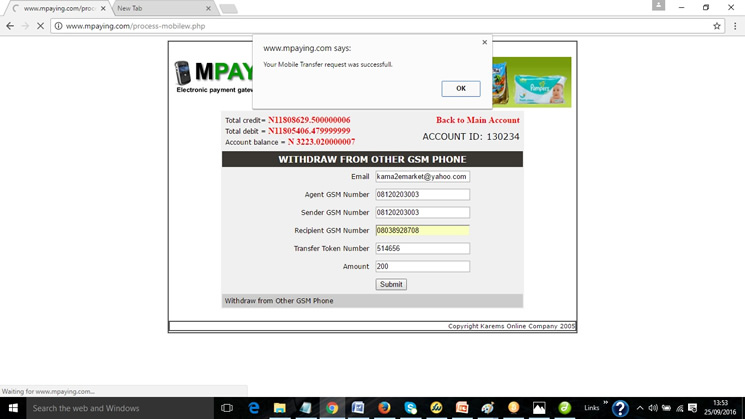This screenshot has width=745, height=419.
Task: Click the Recipient GSM Number field
Action: coord(421,230)
